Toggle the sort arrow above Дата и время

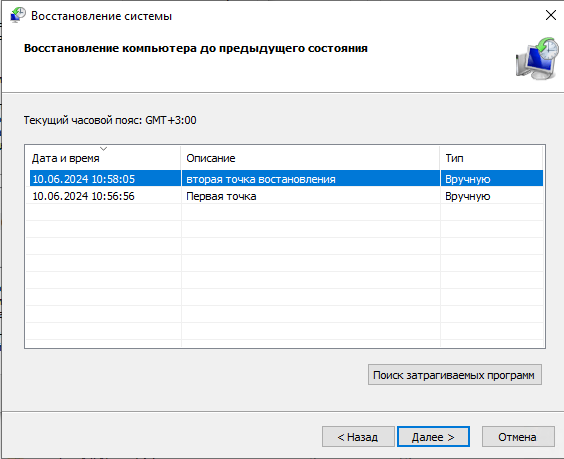[104, 148]
